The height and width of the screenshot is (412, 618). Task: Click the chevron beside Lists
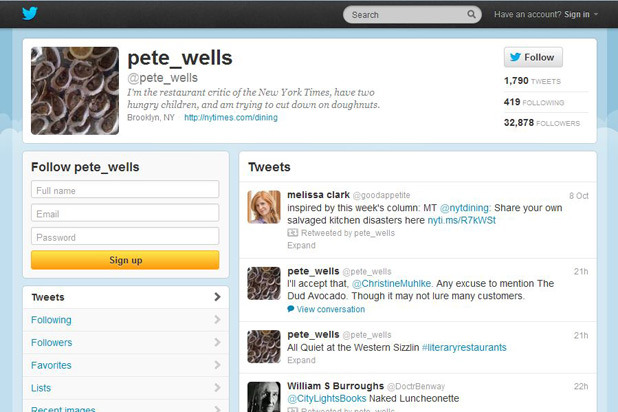pyautogui.click(x=217, y=388)
